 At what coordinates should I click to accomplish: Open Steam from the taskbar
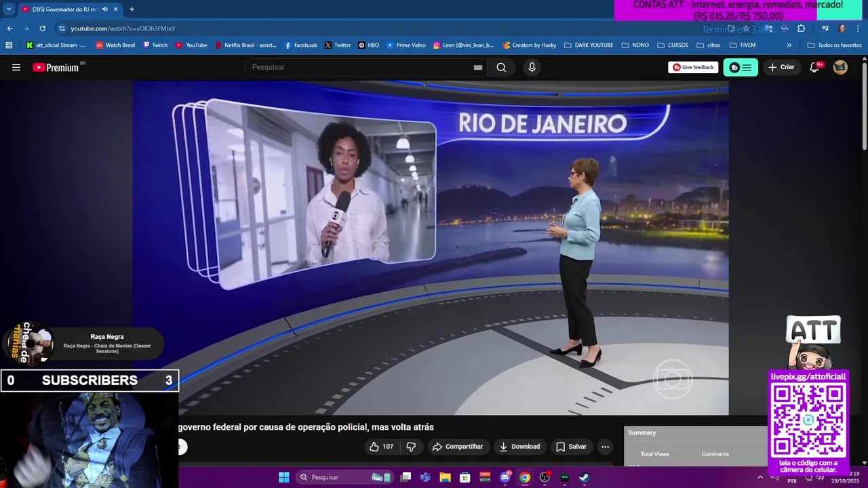click(x=584, y=477)
